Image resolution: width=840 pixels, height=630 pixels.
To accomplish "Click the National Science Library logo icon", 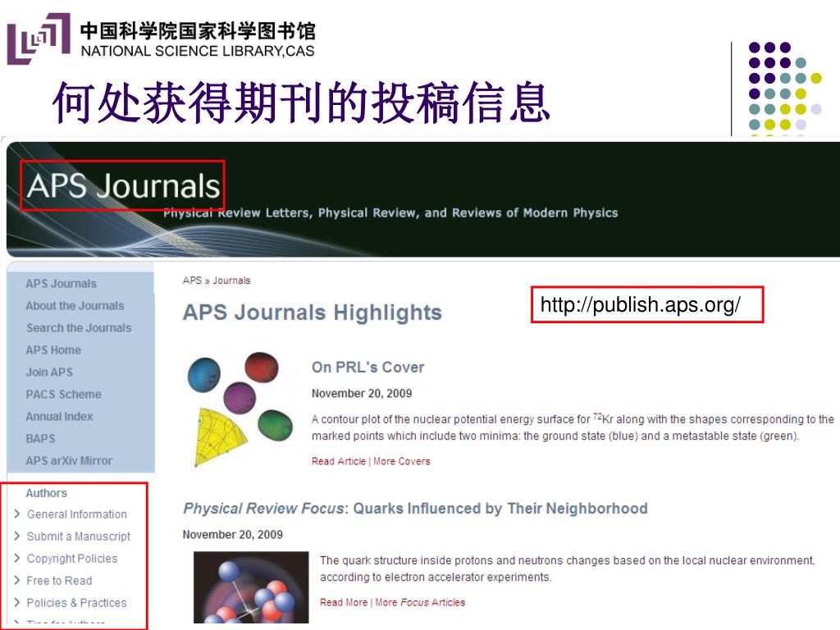I will (x=38, y=38).
